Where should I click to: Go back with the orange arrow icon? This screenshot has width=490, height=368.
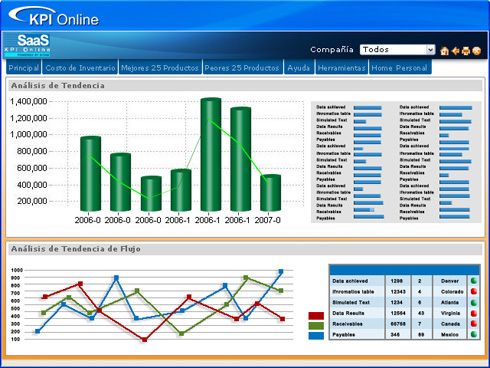(455, 51)
